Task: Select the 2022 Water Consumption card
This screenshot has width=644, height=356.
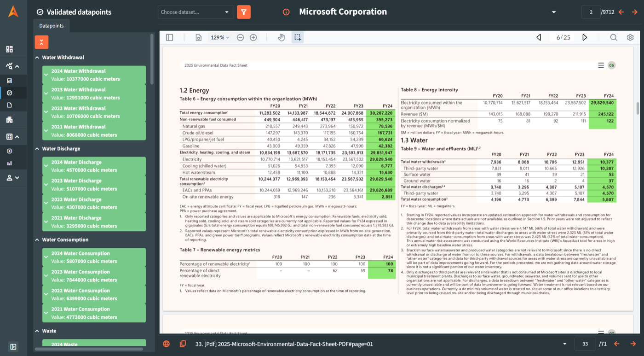Action: point(94,294)
